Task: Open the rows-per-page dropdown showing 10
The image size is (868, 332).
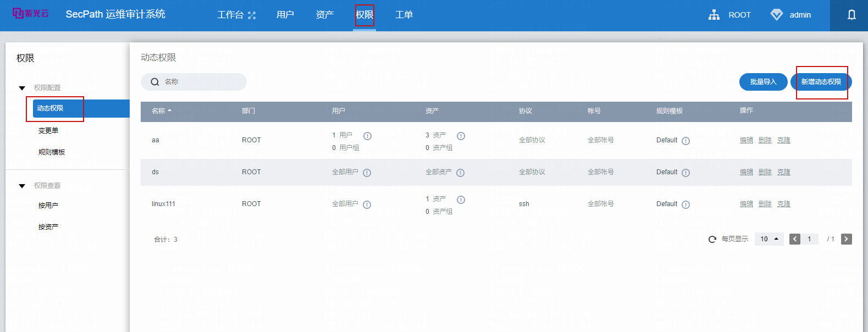Action: 769,239
